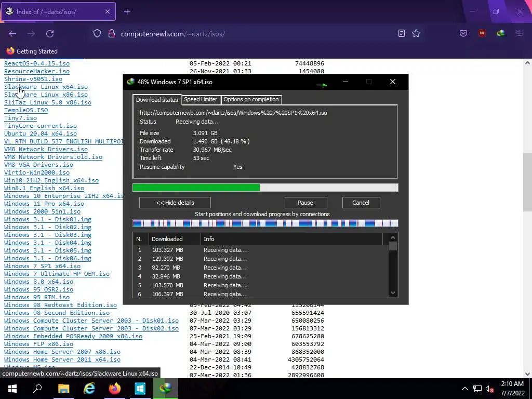Download Ubuntu 20.04 x64.iso link

click(x=41, y=134)
